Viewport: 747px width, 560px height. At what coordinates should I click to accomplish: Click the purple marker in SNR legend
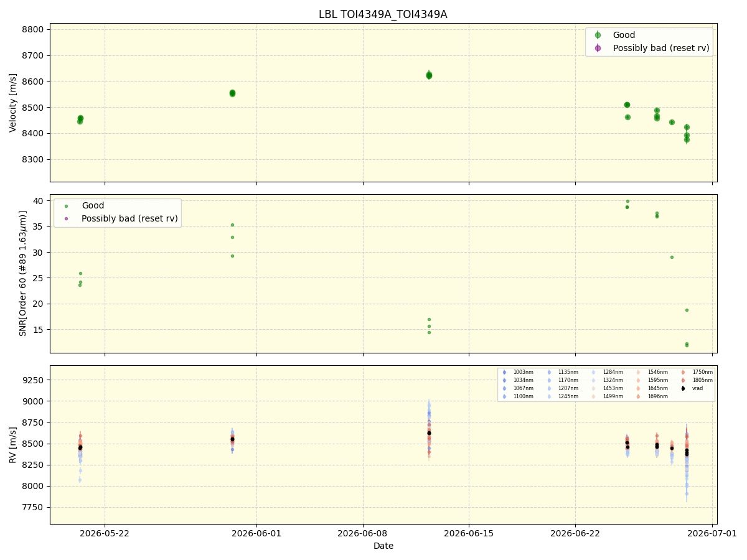click(67, 218)
